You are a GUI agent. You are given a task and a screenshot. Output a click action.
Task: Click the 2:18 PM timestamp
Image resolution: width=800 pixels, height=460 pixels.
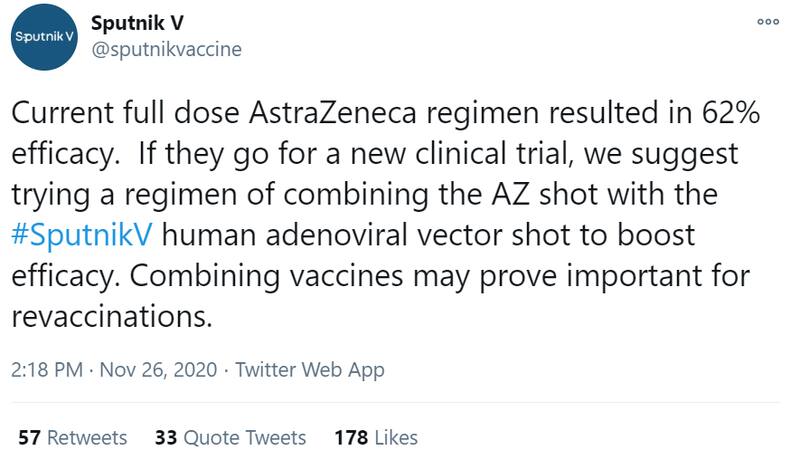pyautogui.click(x=46, y=370)
